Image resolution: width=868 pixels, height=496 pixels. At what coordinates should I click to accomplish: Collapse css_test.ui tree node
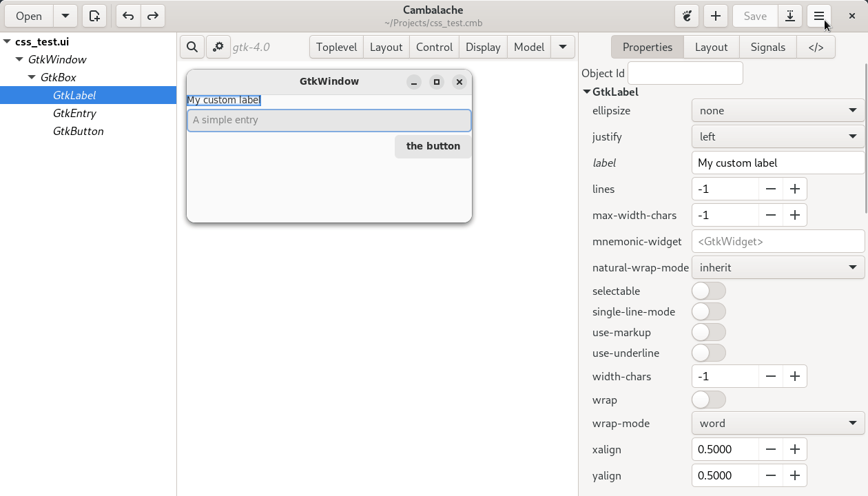(7, 41)
